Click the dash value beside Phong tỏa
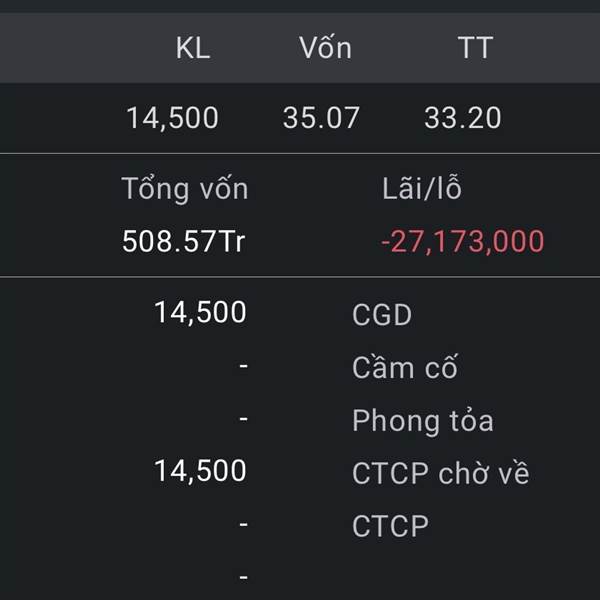Screen dimensions: 600x600 pos(243,420)
